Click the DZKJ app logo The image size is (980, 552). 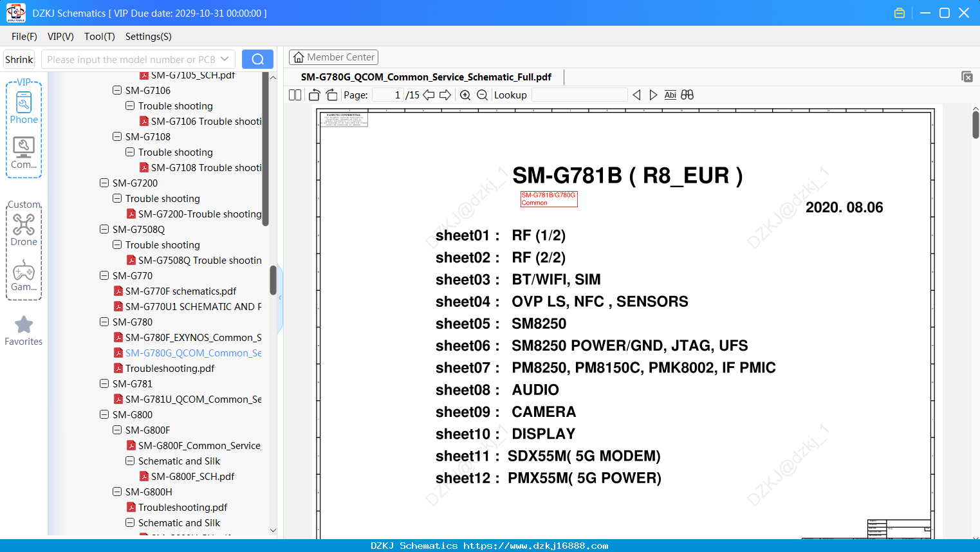[15, 13]
